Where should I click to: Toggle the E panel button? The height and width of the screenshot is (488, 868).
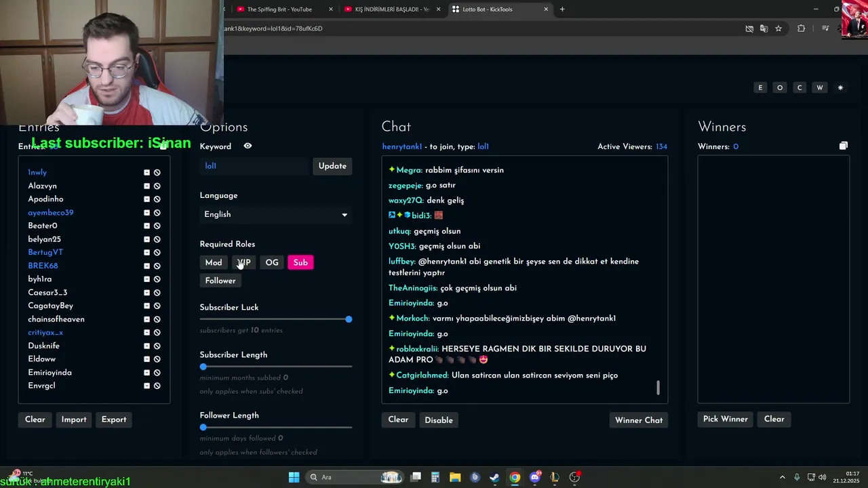point(760,88)
